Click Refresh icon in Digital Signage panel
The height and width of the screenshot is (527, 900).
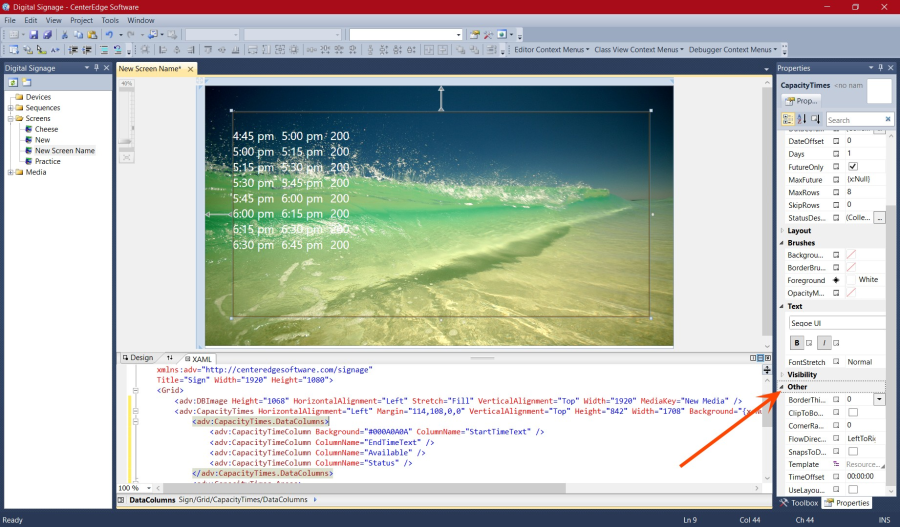(14, 81)
